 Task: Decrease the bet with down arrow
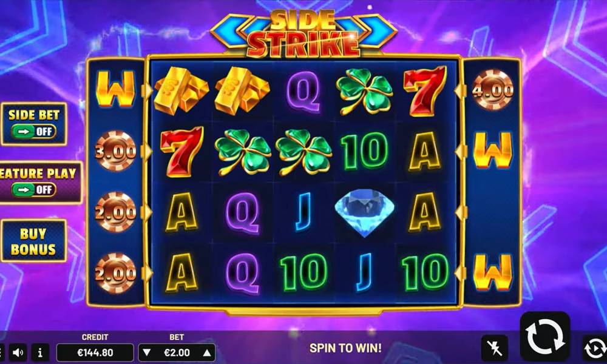[146, 352]
